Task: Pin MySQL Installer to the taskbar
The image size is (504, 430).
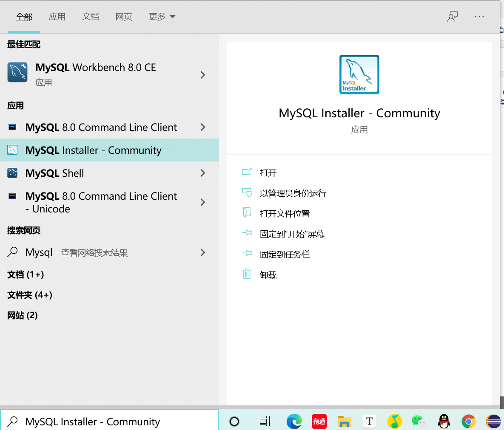Action: coord(285,254)
